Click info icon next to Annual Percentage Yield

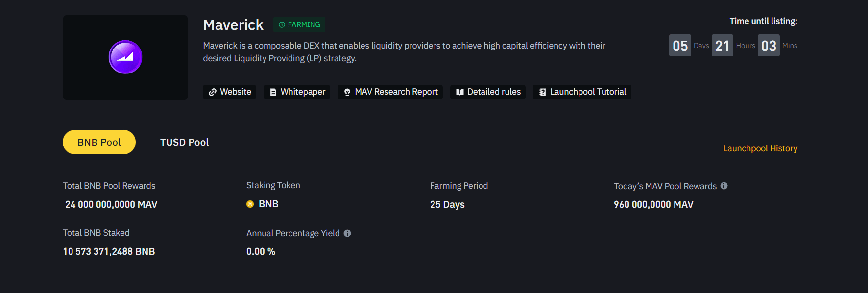tap(347, 233)
